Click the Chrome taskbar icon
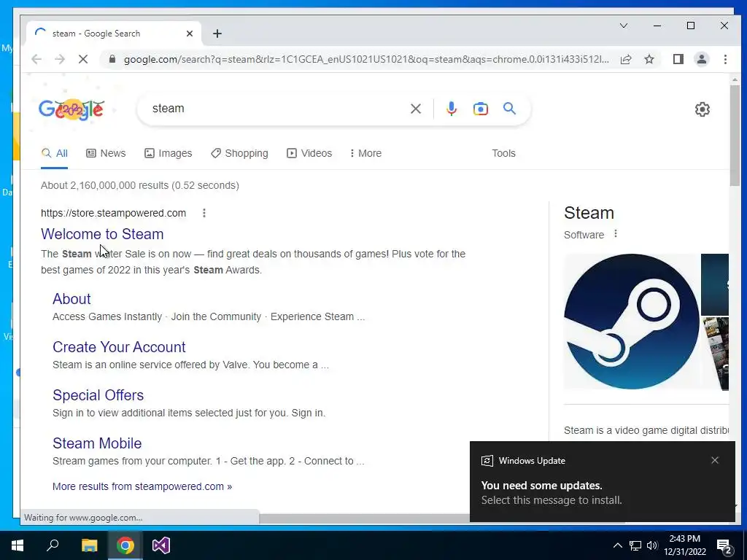Screen dimensions: 747x560 125,545
